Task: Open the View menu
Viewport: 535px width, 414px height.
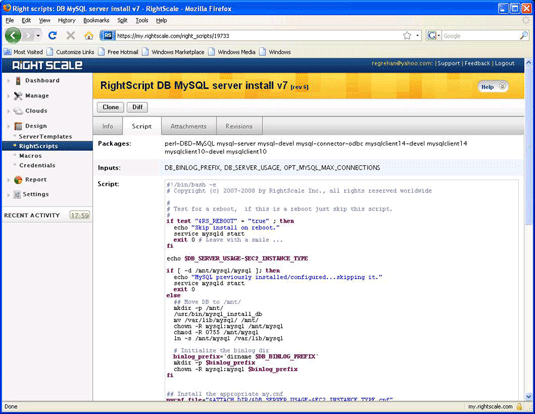Action: click(44, 20)
